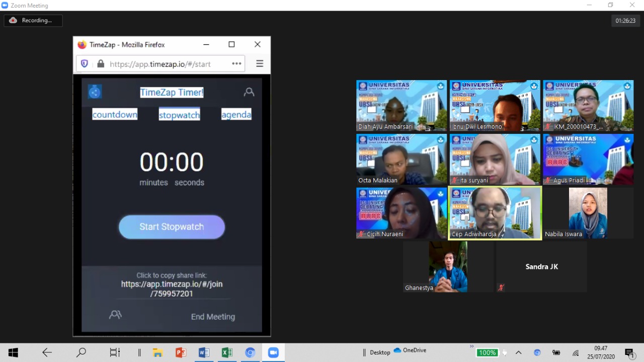Click the TimeZap share icon

(95, 92)
